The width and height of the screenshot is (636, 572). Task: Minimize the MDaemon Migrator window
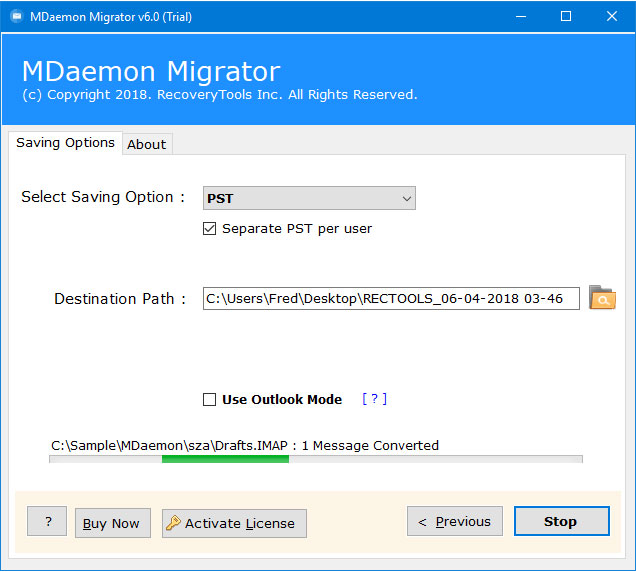coord(521,17)
